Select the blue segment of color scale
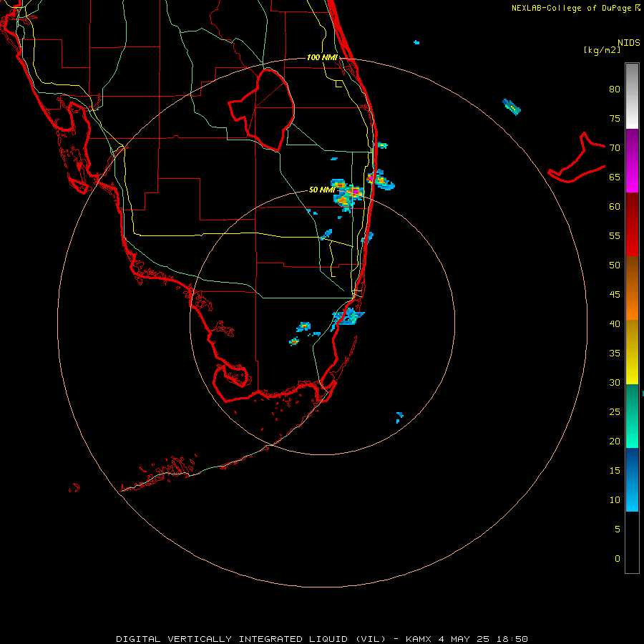The image size is (644, 644). pyautogui.click(x=632, y=479)
